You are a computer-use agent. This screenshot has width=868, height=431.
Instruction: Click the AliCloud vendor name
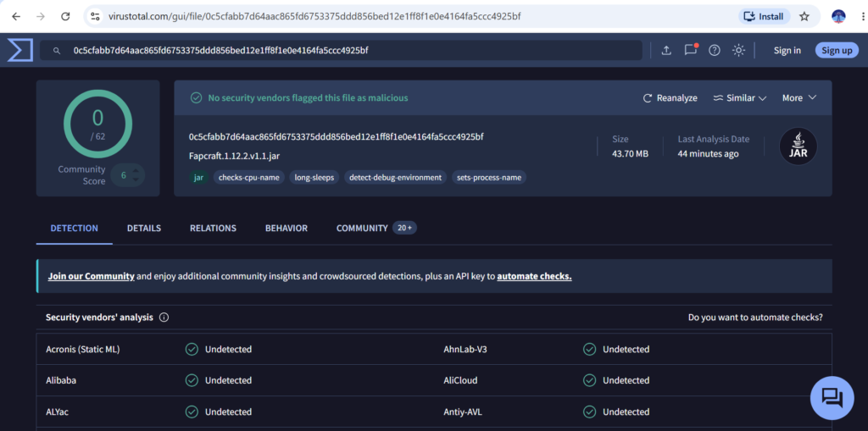[x=460, y=381]
